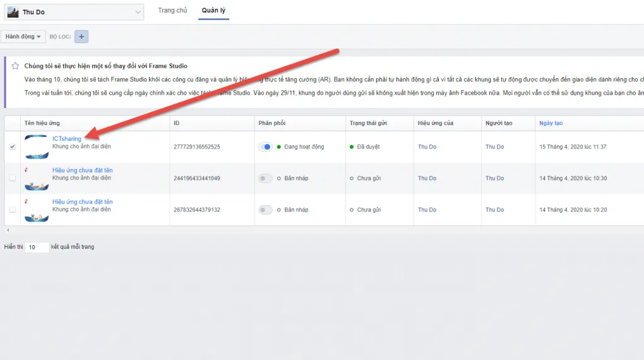Viewport: 644px width, 360px height.
Task: Tick checkbox for the 14 Tháng 4 10:20 effect
Action: [13, 210]
